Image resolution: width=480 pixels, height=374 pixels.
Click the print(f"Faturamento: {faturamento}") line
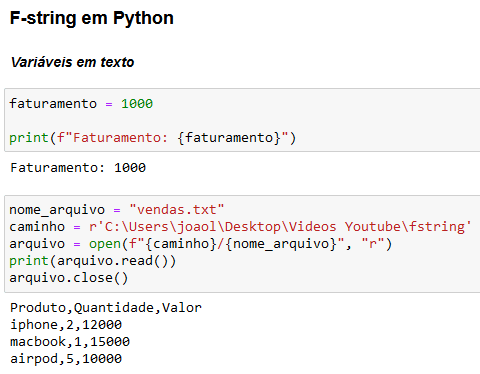point(153,138)
